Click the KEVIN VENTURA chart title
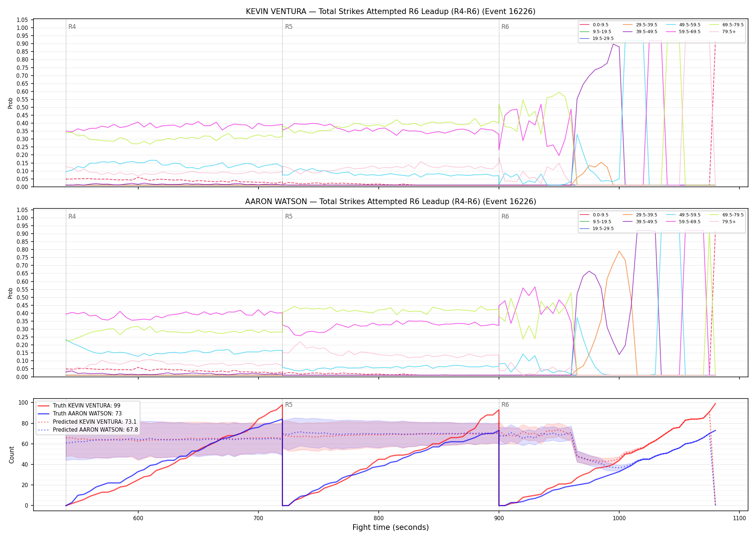 click(391, 12)
